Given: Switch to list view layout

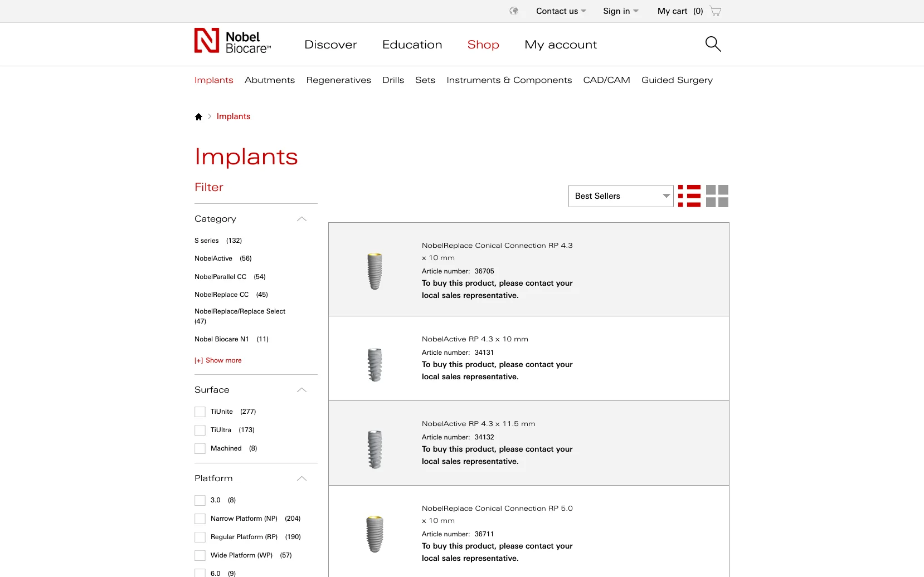Looking at the screenshot, I should point(689,196).
